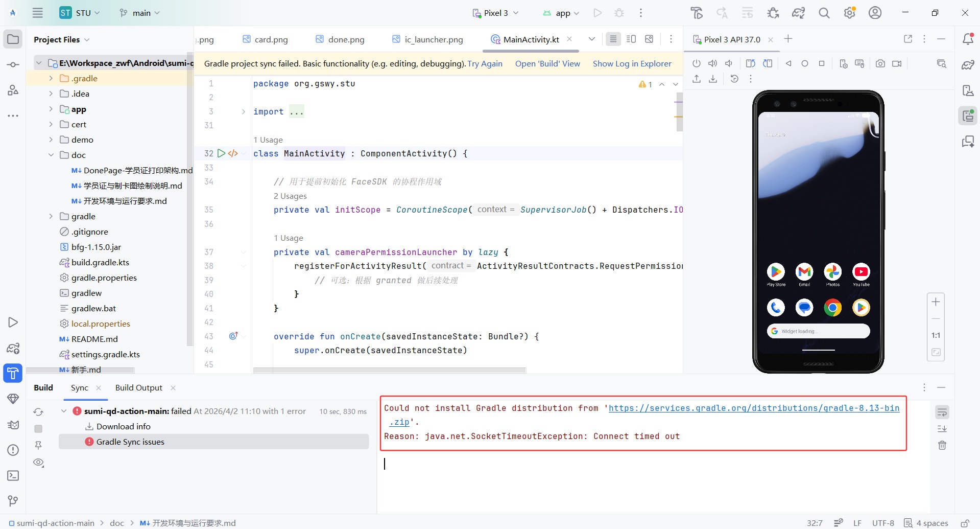Open the Project Files view dropdown
This screenshot has width=980, height=529.
point(61,39)
